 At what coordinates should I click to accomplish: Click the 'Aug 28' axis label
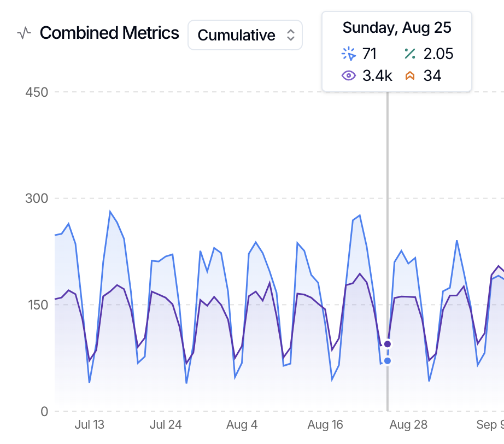(x=408, y=425)
